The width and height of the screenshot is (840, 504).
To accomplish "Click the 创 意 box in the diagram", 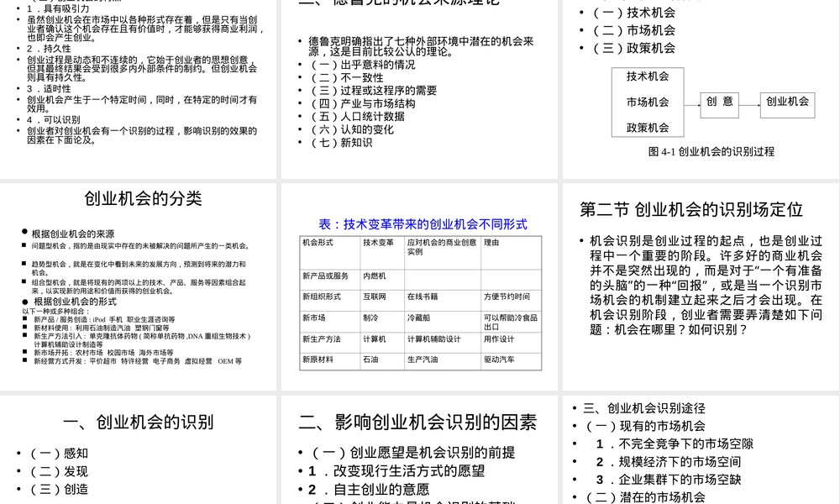I will pyautogui.click(x=719, y=105).
